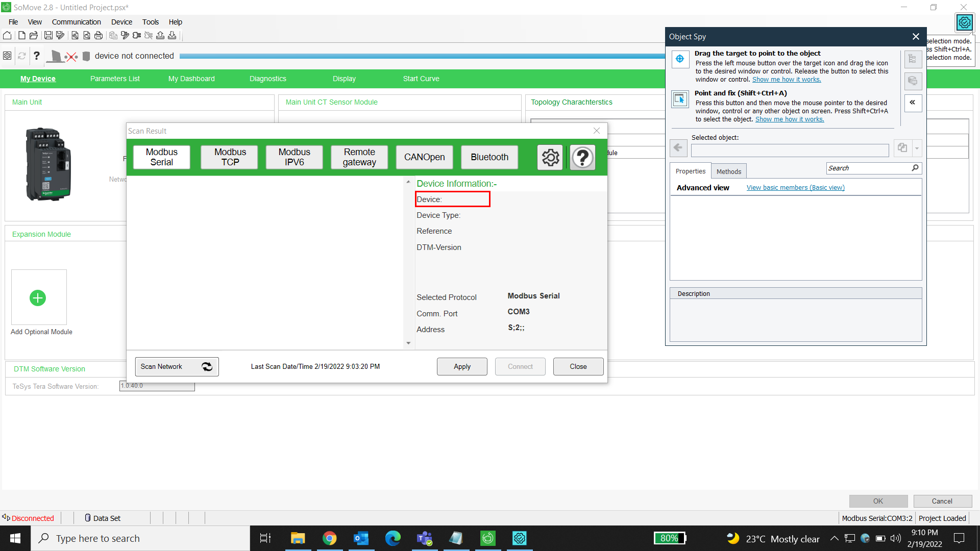Select the Print icon on the toolbar
This screenshot has height=551, width=980.
tap(99, 35)
